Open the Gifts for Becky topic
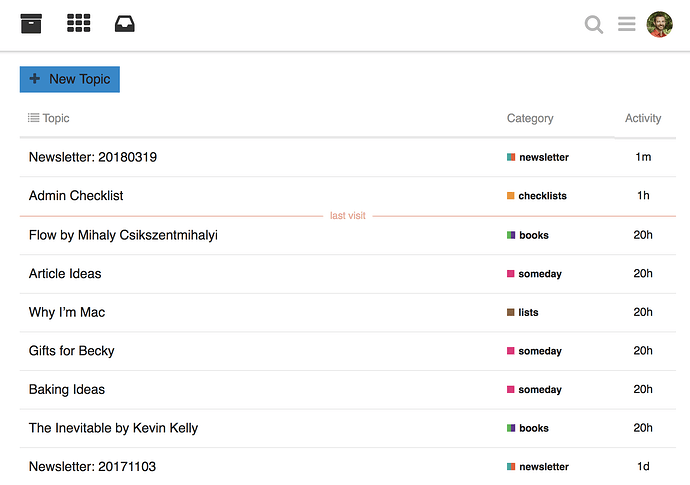 click(x=72, y=351)
